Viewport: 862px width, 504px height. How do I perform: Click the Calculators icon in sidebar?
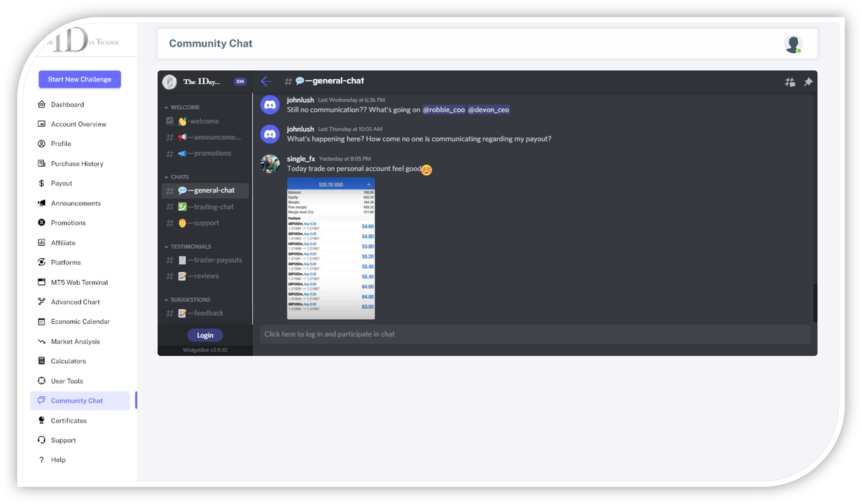41,361
